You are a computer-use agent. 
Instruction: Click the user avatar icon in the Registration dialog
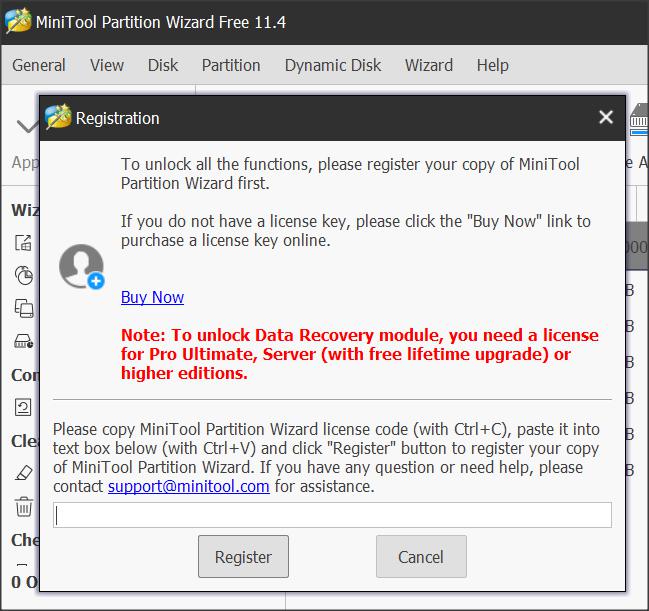pos(81,266)
